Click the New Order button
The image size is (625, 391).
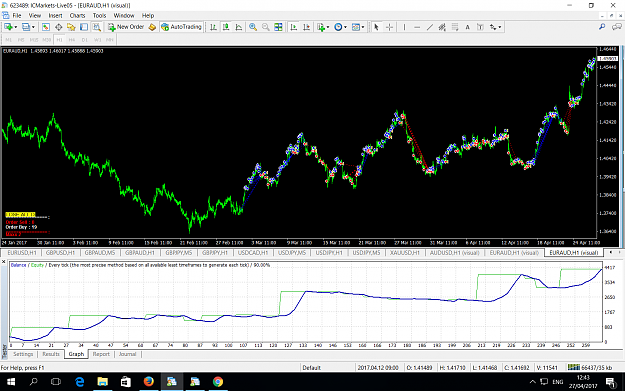[x=126, y=27]
